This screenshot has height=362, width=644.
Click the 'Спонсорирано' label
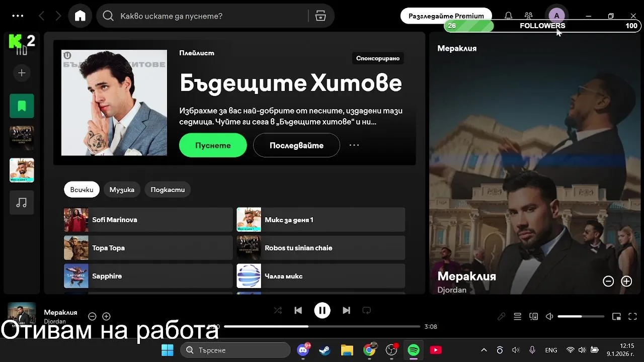pos(378,58)
